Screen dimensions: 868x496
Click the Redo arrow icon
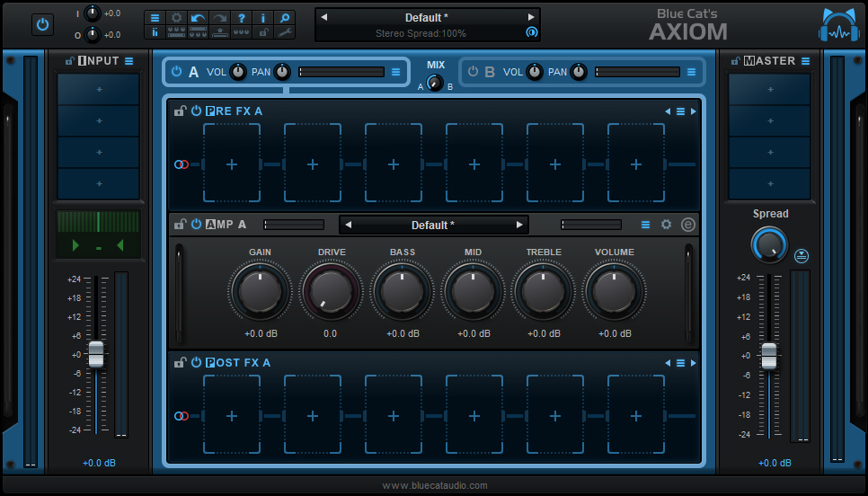click(x=220, y=18)
